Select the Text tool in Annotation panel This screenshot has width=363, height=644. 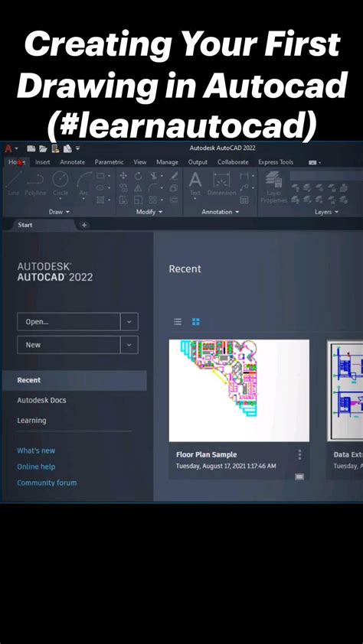pos(195,184)
